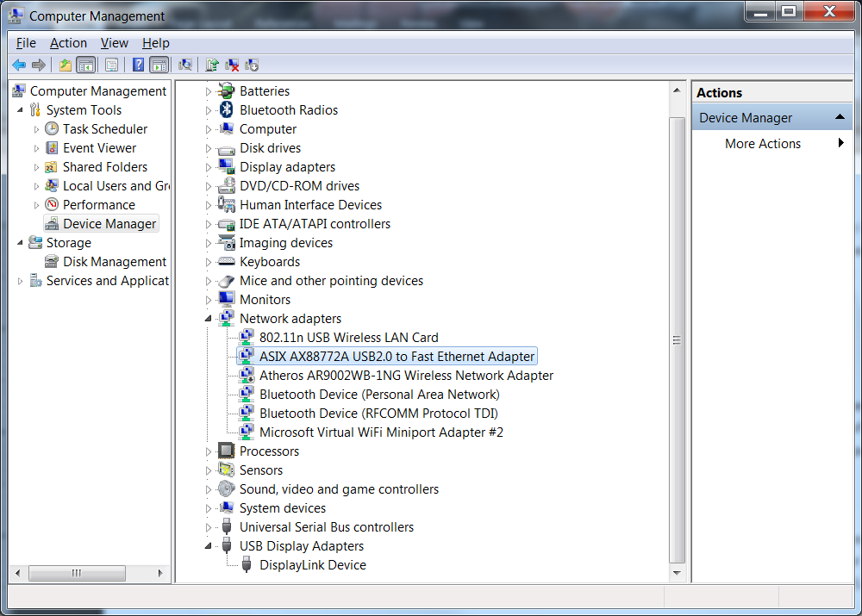Collapse the System Tools node

21,110
